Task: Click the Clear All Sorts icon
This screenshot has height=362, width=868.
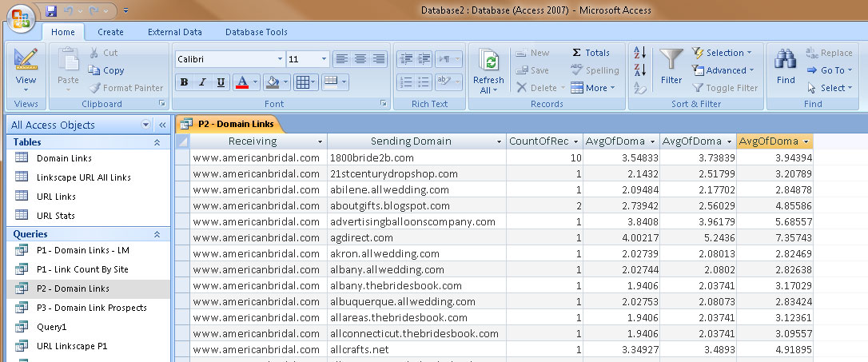Action: point(640,87)
